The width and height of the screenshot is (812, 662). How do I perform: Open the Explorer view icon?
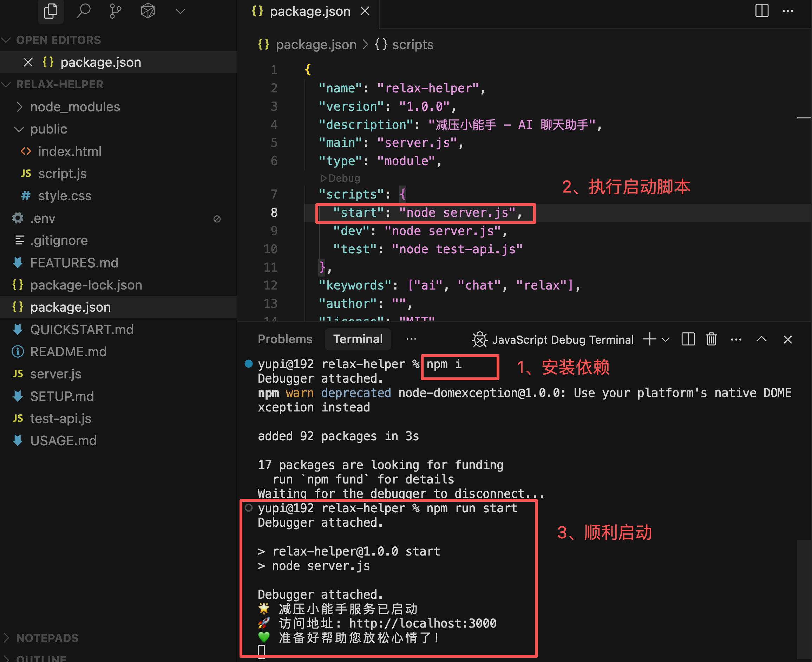pos(50,11)
